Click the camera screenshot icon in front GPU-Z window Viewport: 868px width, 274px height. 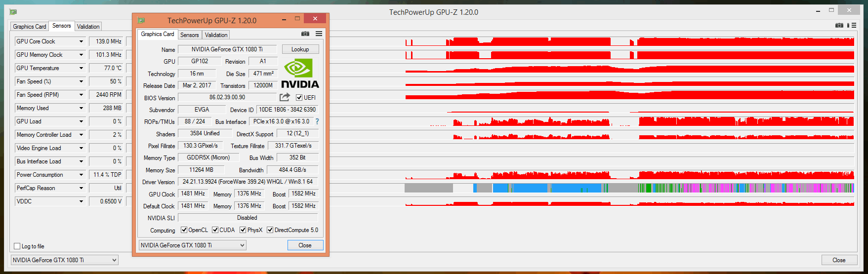[305, 34]
